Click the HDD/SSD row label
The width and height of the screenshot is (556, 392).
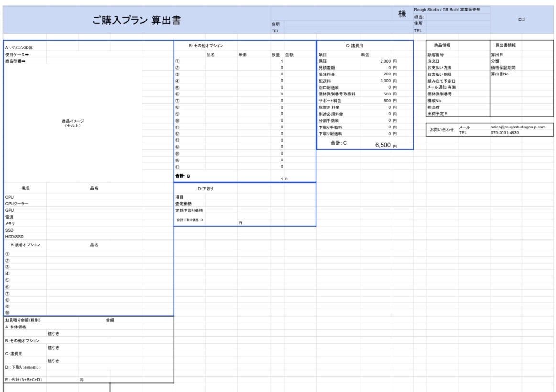pyautogui.click(x=14, y=236)
